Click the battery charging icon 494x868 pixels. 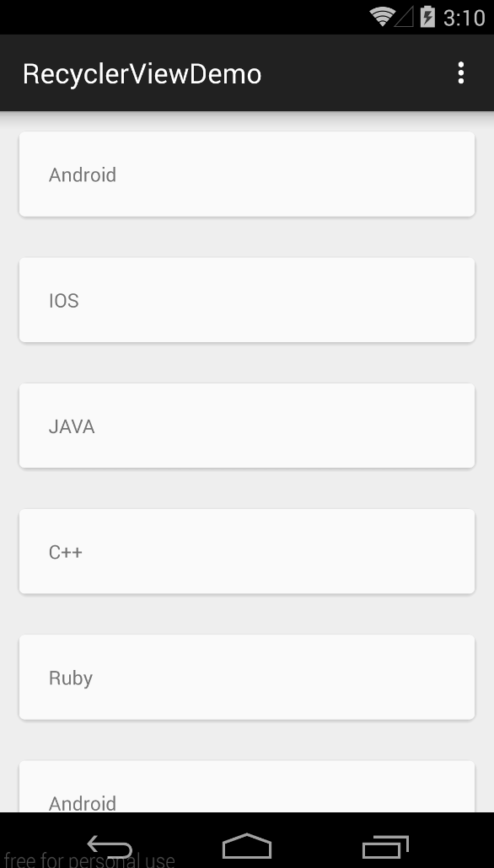click(427, 17)
